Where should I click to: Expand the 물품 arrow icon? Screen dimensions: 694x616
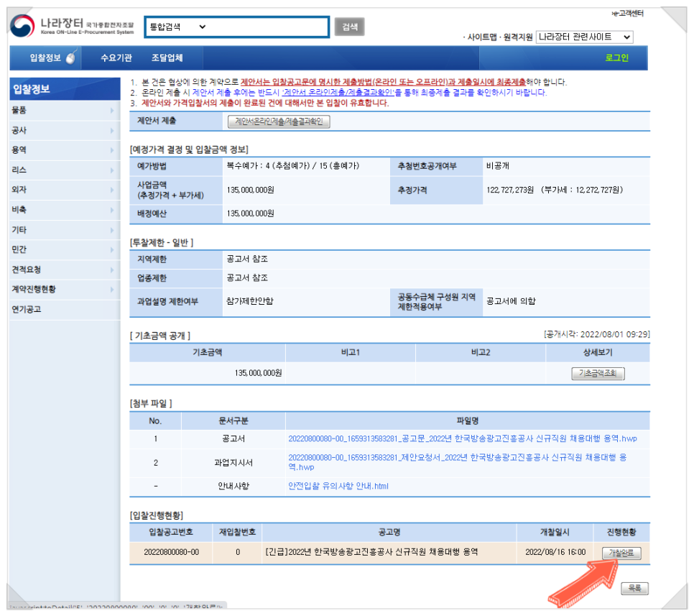click(x=112, y=110)
